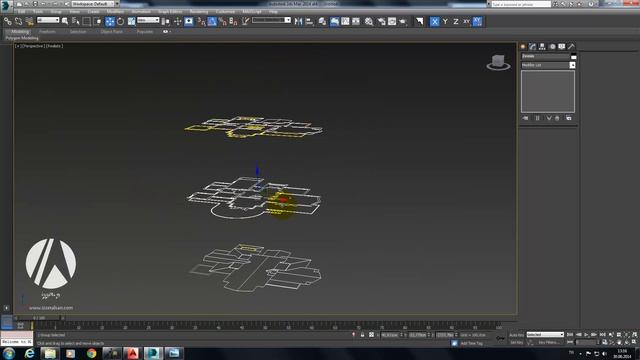The height and width of the screenshot is (360, 640).
Task: Activate the Select and Scale tool
Action: 131,21
